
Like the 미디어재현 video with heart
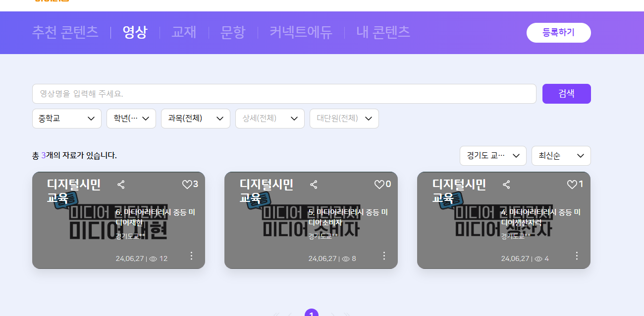187,185
